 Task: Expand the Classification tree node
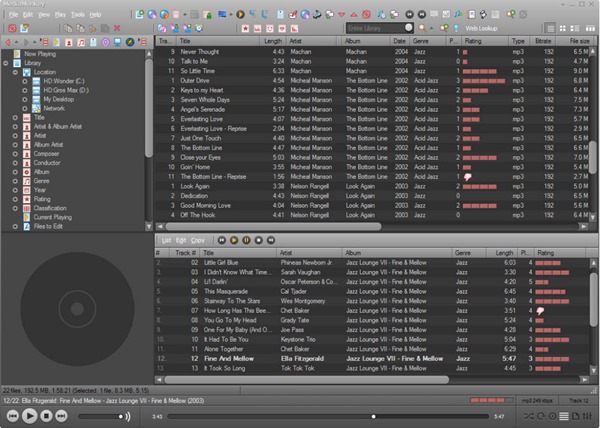click(x=15, y=208)
